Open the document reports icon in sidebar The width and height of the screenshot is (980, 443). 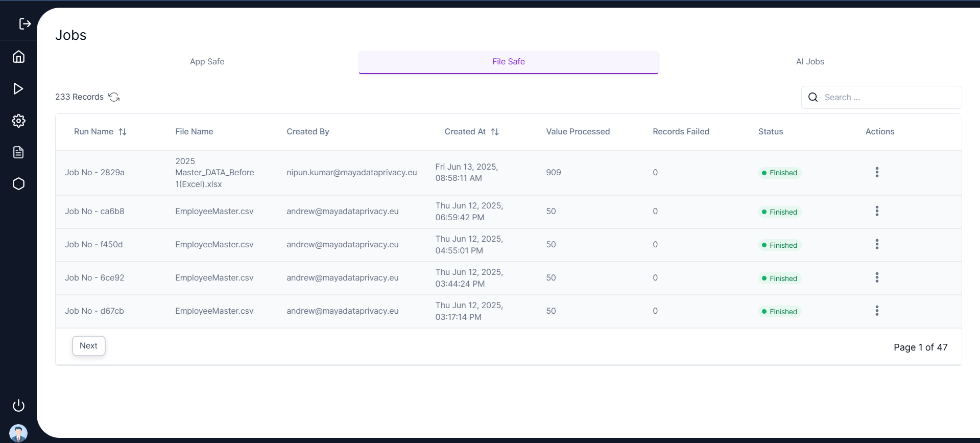[x=18, y=152]
